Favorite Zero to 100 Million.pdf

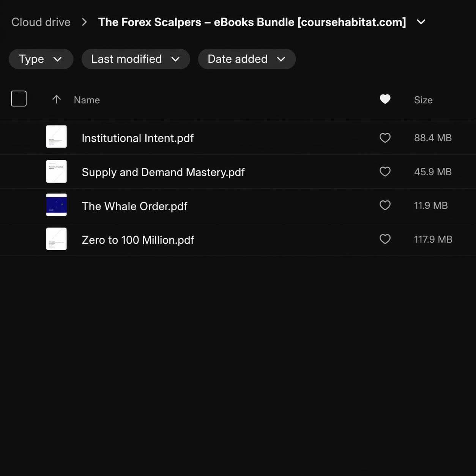click(x=385, y=239)
